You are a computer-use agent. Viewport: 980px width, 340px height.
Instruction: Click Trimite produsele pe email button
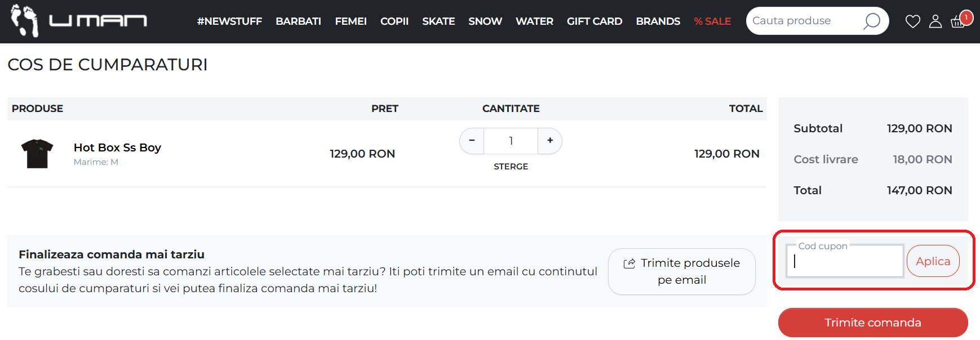(x=681, y=271)
